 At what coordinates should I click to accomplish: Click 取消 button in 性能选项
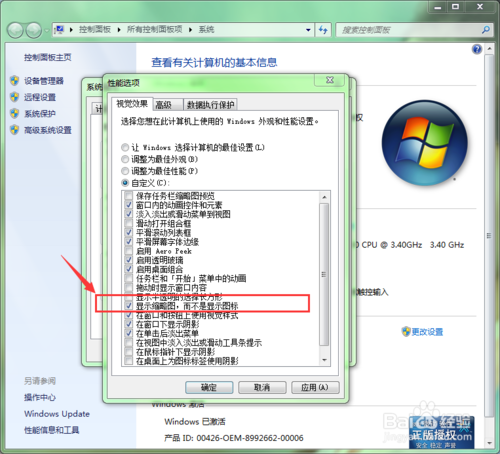tap(262, 387)
